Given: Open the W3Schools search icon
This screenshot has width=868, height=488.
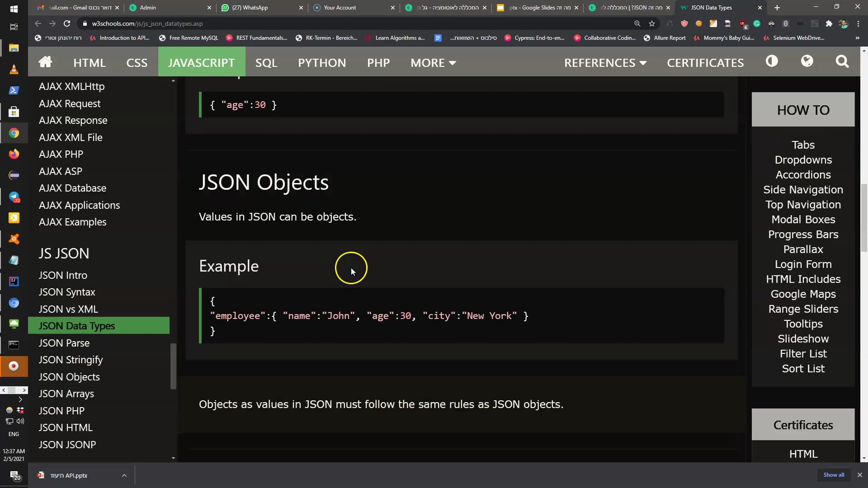Looking at the screenshot, I should tap(842, 62).
